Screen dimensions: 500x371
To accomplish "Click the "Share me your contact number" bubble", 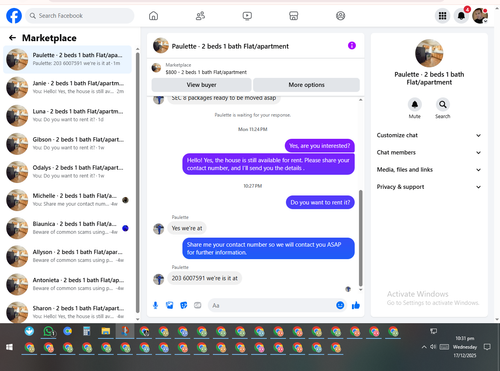I will pos(268,248).
